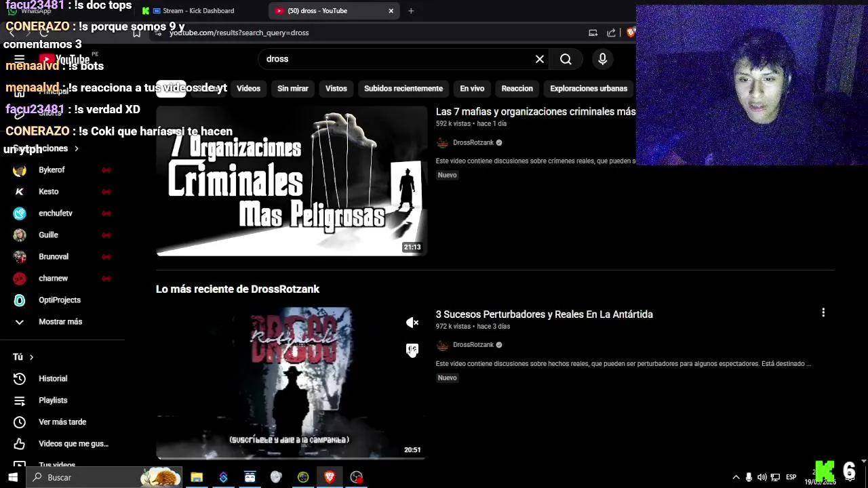This screenshot has width=868, height=488.
Task: Select the 'Exploraciones urbanas' filter chip
Action: point(589,88)
